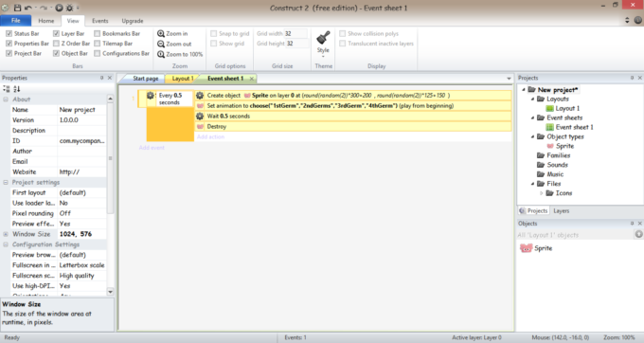Viewport: 644px width, 343px height.
Task: Collapse the Layouts folder
Action: pyautogui.click(x=532, y=99)
